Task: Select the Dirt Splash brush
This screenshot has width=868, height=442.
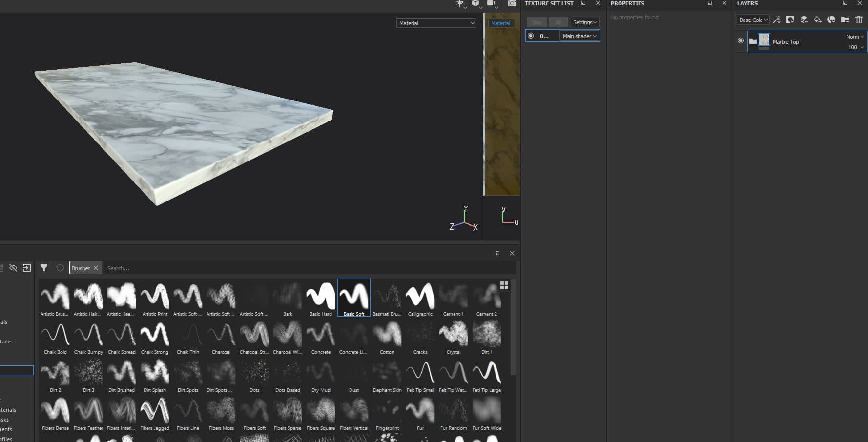Action: (155, 375)
